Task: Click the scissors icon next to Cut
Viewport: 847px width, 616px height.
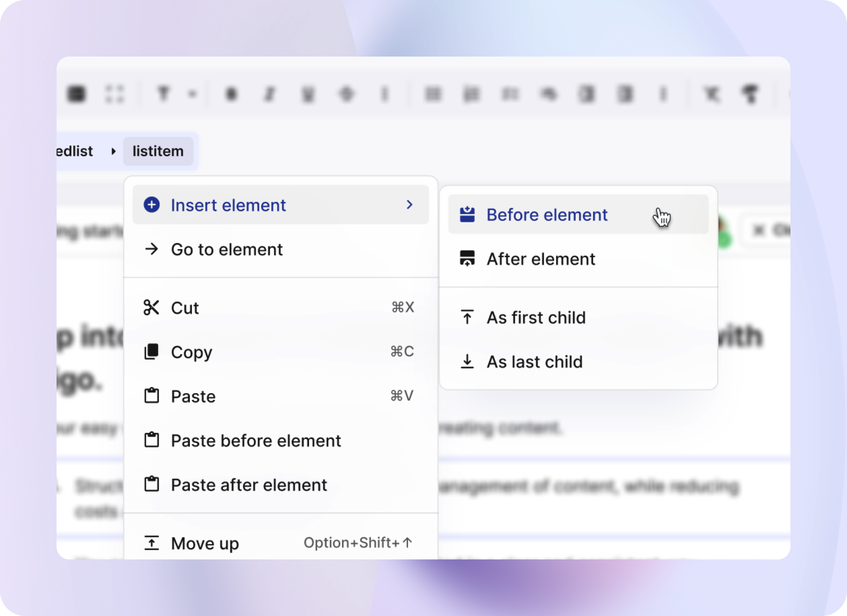Action: pyautogui.click(x=152, y=307)
